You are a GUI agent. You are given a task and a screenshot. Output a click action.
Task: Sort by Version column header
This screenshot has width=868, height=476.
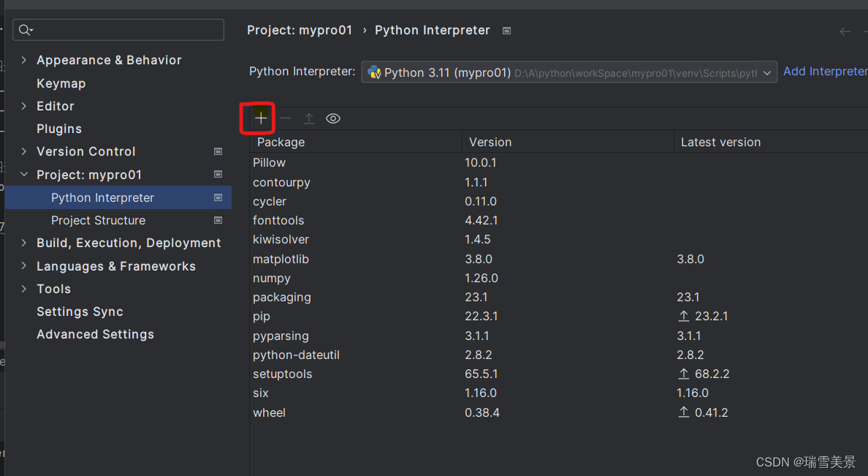[490, 143]
